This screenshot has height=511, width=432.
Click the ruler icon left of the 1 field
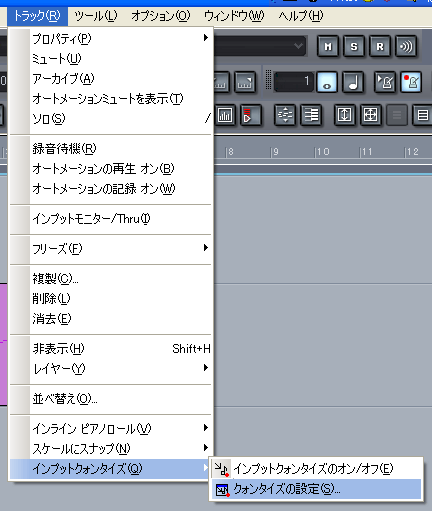[245, 82]
